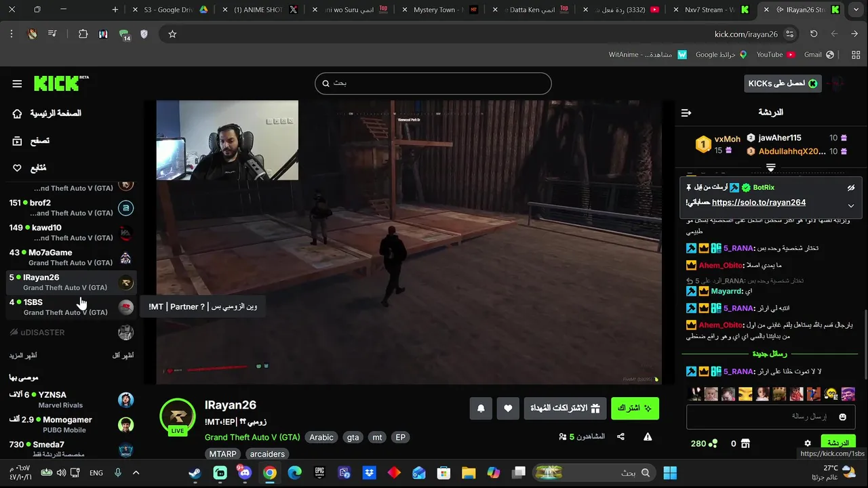Expand list with أظهر المزيد (show more)
868x488 pixels.
coord(23,355)
